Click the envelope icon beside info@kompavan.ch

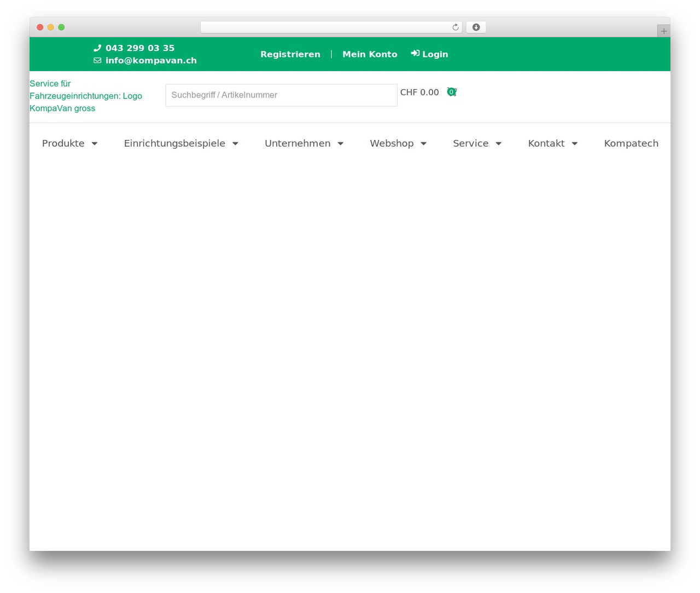97,61
